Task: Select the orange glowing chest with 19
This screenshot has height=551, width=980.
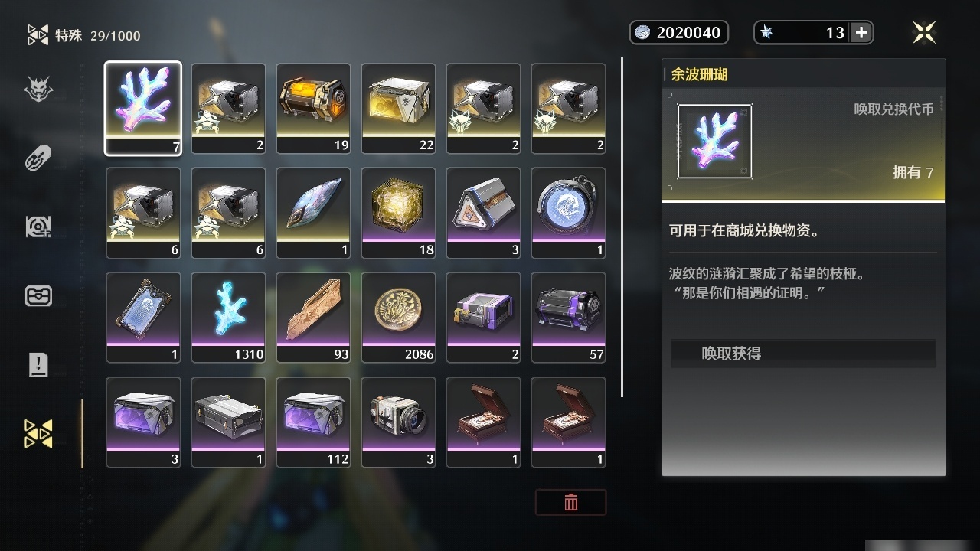Action: [x=313, y=108]
